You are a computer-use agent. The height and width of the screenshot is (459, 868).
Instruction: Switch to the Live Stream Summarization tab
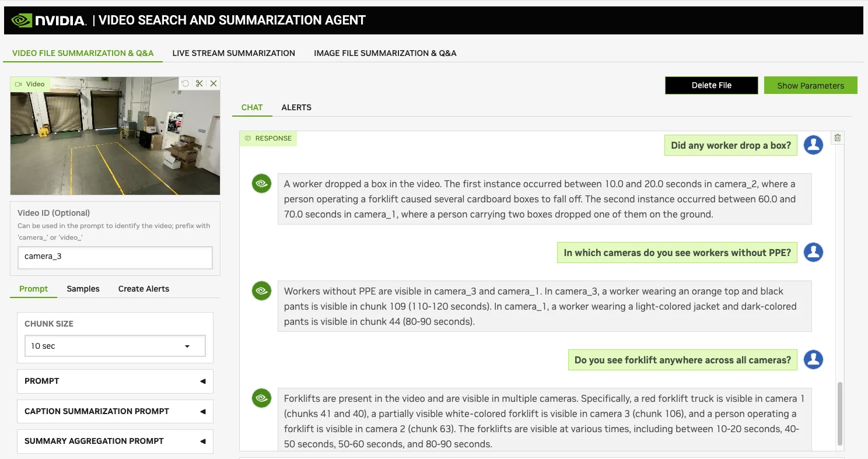coord(233,53)
